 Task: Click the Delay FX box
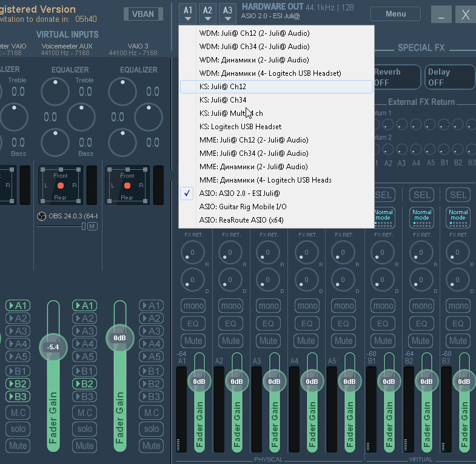[449, 77]
